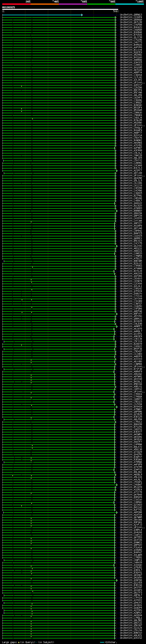146x644 pixels.
Task: Select hit label UniRef100_Q01G95
Action: click(x=131, y=67)
